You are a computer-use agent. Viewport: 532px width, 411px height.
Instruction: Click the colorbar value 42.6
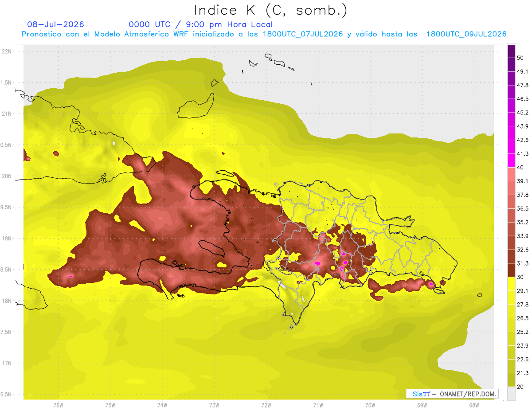point(522,140)
